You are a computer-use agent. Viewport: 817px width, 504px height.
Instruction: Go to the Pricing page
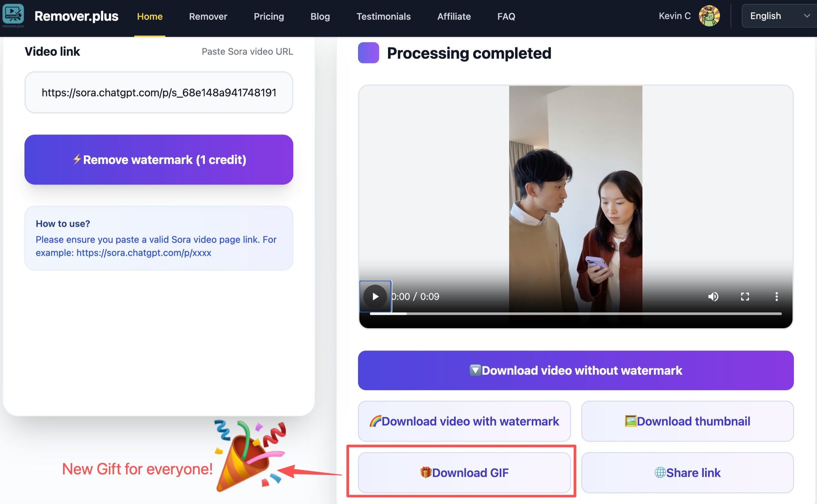coord(269,16)
